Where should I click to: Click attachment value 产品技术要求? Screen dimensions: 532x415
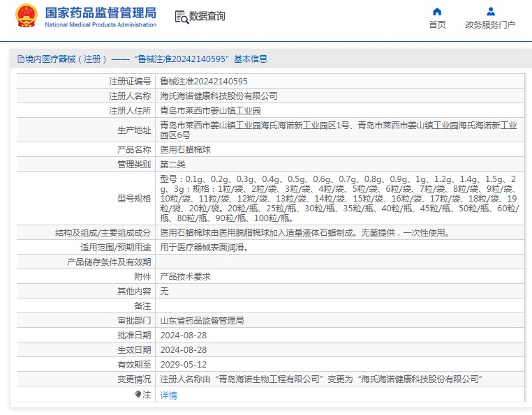click(x=185, y=277)
